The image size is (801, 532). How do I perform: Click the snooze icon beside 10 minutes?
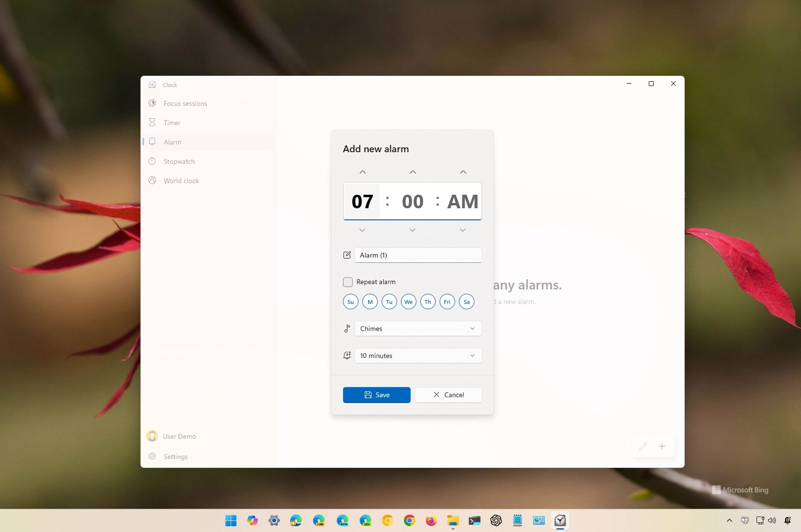click(x=347, y=355)
